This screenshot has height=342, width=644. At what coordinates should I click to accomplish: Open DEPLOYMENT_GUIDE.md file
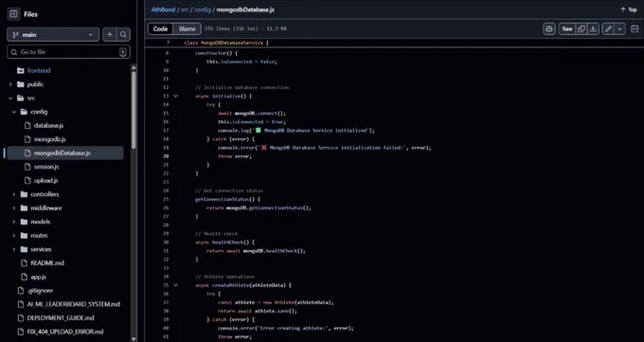coord(61,318)
